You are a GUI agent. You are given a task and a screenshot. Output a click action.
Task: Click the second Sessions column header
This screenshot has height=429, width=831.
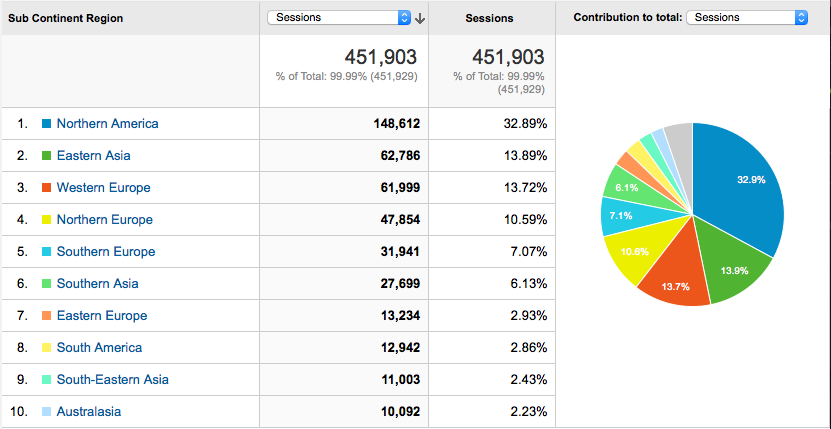(x=490, y=18)
